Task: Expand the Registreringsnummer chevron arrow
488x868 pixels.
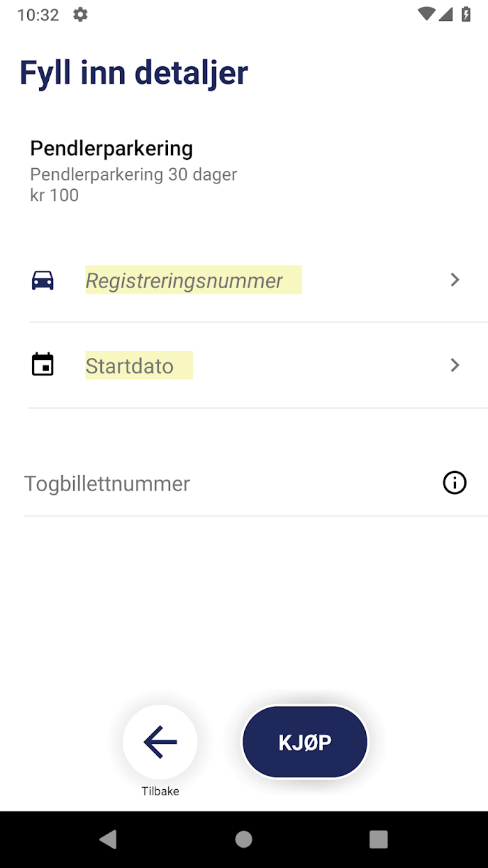Action: point(455,280)
